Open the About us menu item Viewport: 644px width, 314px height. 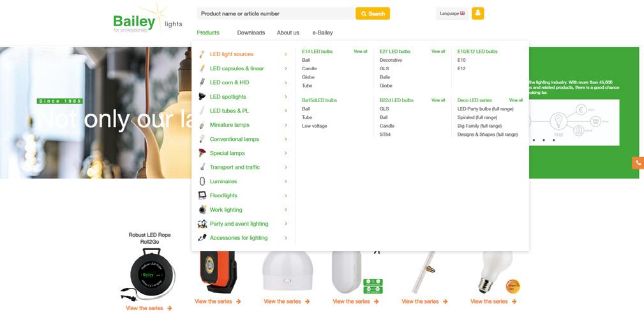coord(288,33)
